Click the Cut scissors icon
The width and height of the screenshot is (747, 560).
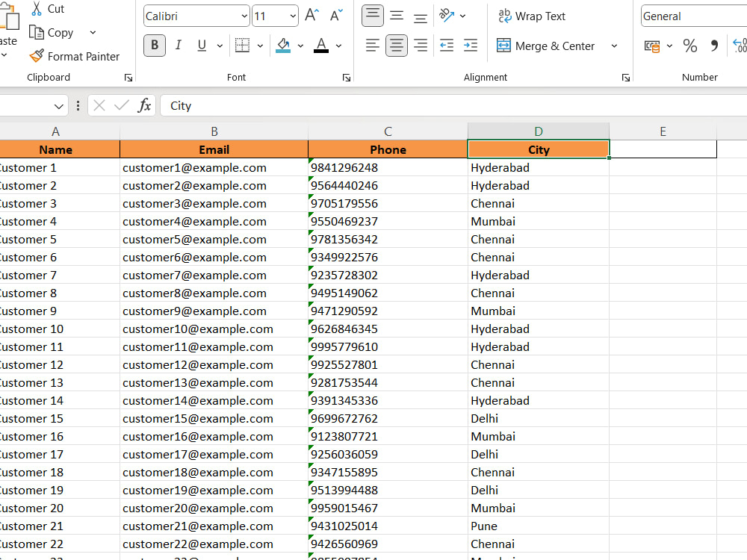(x=37, y=8)
